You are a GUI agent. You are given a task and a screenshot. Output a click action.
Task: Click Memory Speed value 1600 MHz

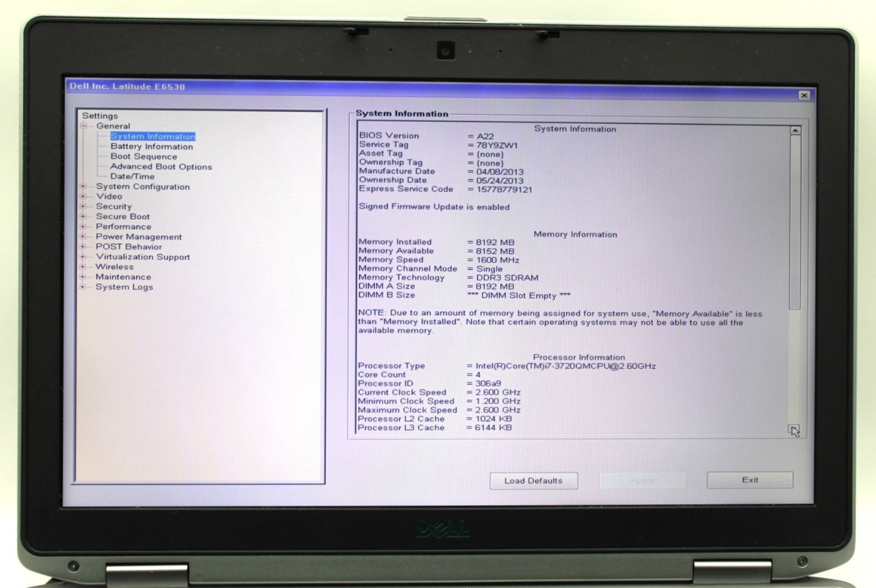click(x=497, y=260)
